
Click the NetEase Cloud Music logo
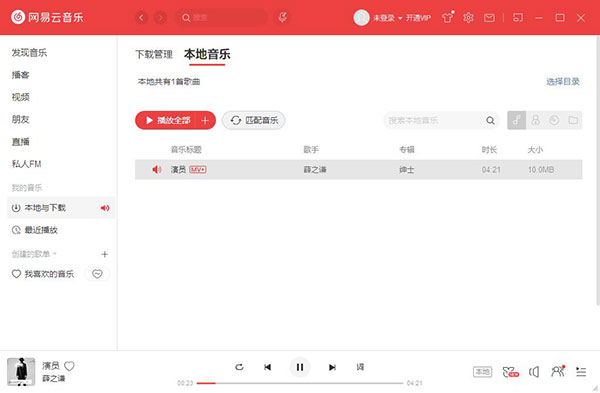tap(47, 17)
